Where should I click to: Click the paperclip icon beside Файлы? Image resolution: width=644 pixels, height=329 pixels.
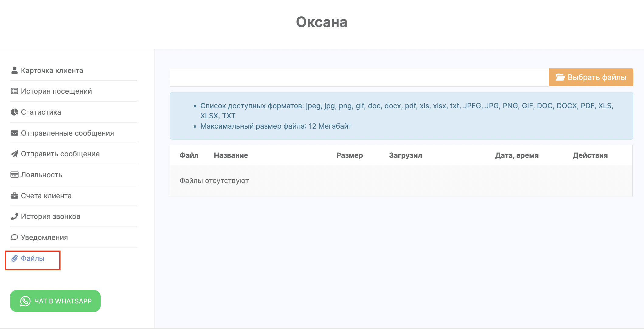(14, 258)
